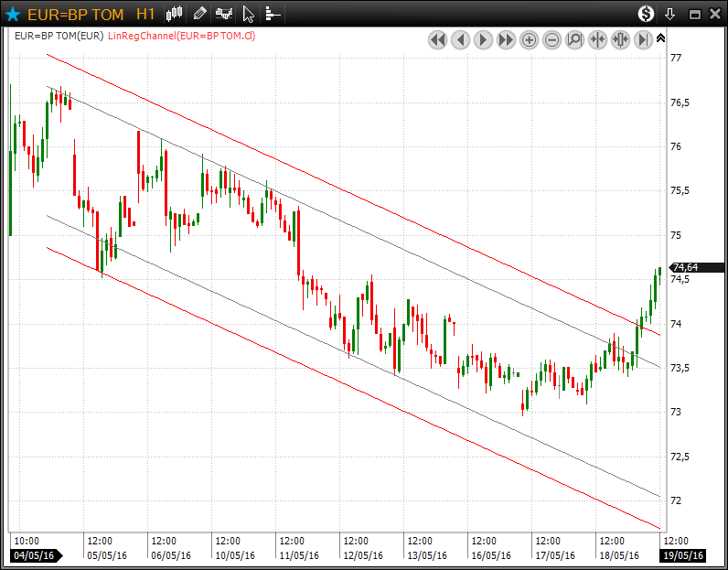The width and height of the screenshot is (728, 570).
Task: Step chart back with single left arrow
Action: coord(460,39)
